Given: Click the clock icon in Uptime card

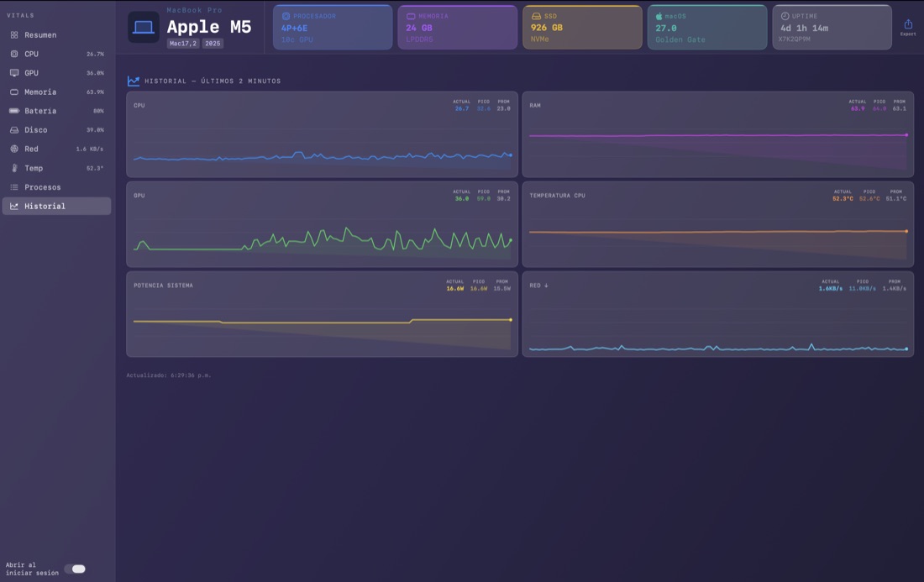Looking at the screenshot, I should pos(785,17).
